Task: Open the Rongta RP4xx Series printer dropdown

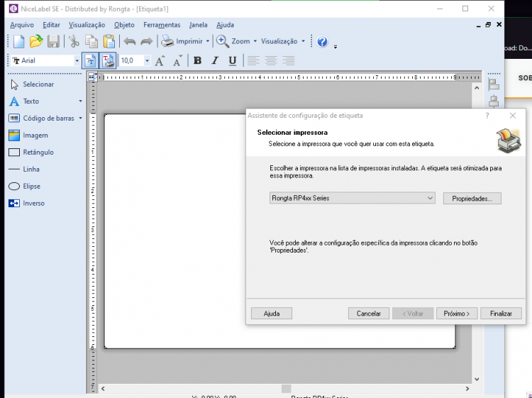Action: [352, 198]
